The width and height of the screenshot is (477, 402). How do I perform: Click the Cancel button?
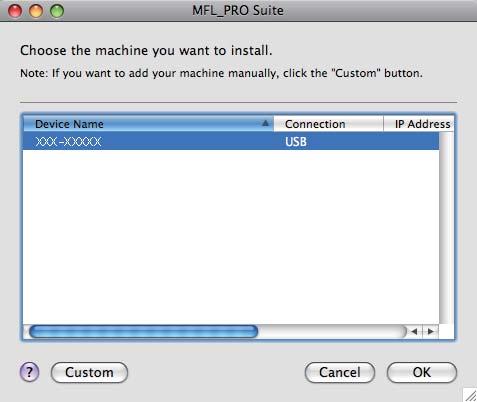[x=340, y=372]
